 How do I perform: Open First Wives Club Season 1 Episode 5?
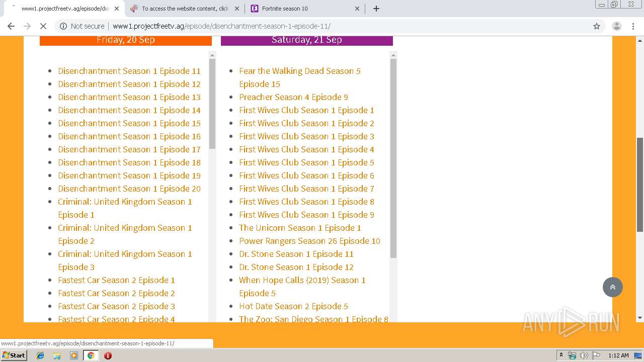pos(306,162)
